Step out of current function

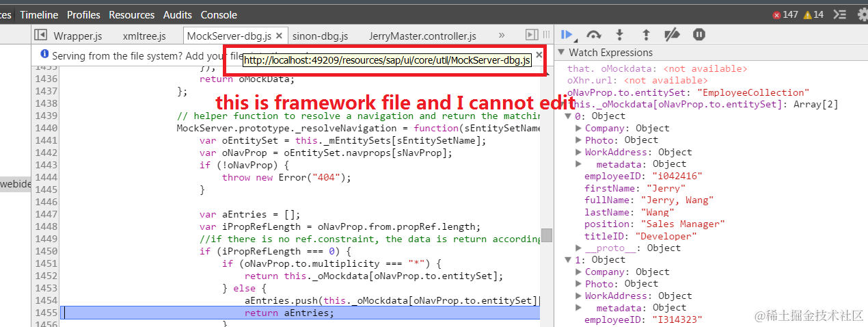(646, 35)
